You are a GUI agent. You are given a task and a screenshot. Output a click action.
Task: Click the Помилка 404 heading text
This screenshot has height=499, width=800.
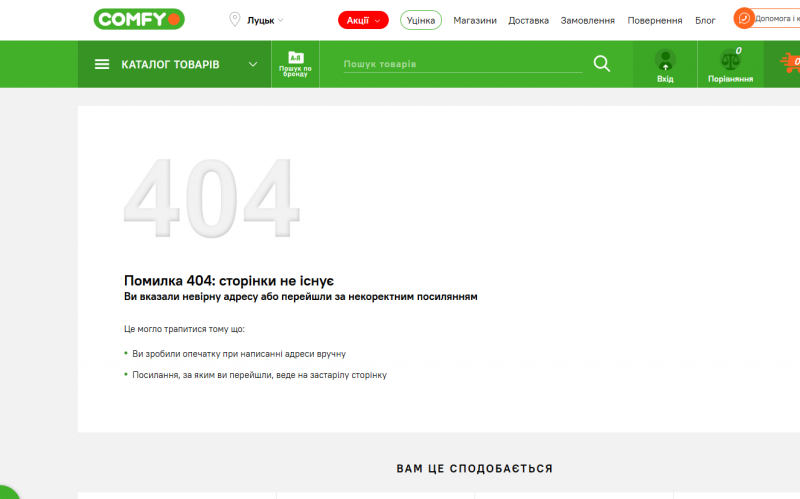click(229, 281)
